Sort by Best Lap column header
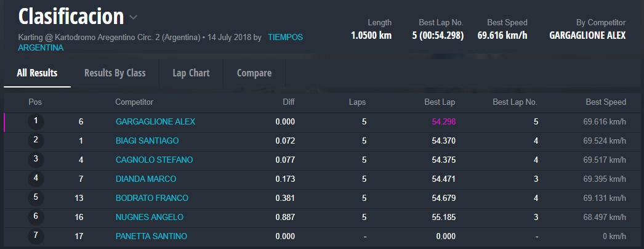The width and height of the screenshot is (644, 249). tap(440, 102)
